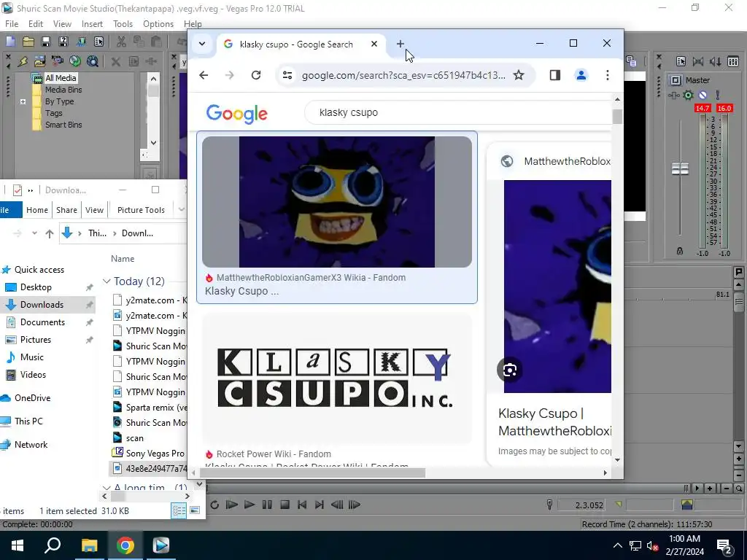Stop playback in Vegas transport

tap(285, 505)
